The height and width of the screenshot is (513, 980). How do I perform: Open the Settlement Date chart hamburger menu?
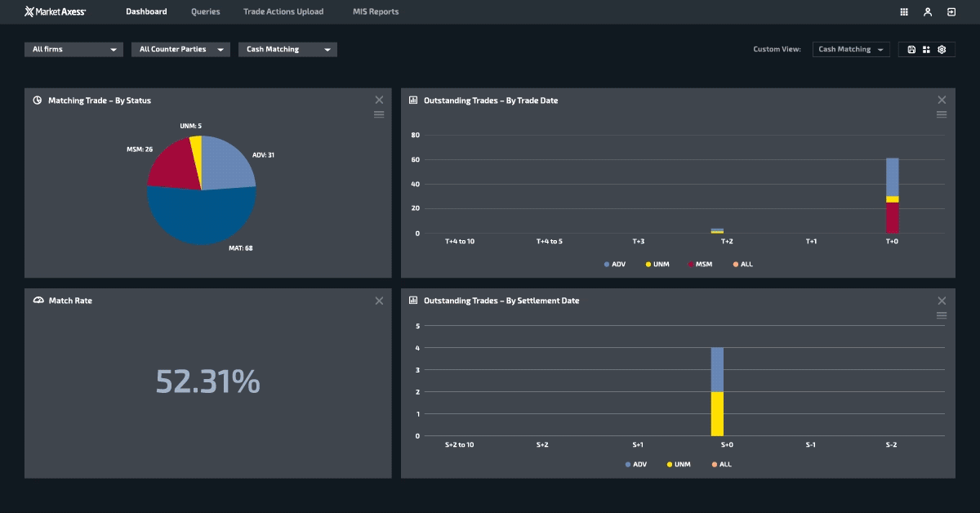(x=942, y=314)
